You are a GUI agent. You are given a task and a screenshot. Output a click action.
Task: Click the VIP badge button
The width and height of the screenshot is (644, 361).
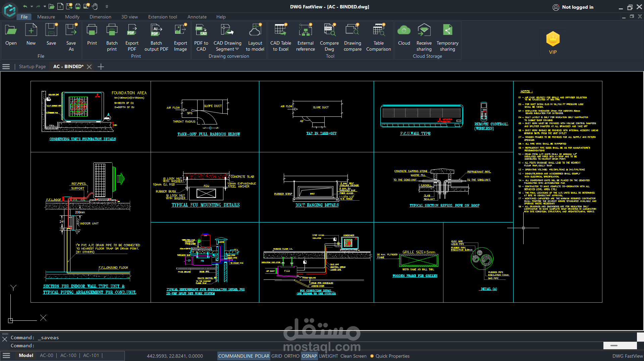coord(552,43)
